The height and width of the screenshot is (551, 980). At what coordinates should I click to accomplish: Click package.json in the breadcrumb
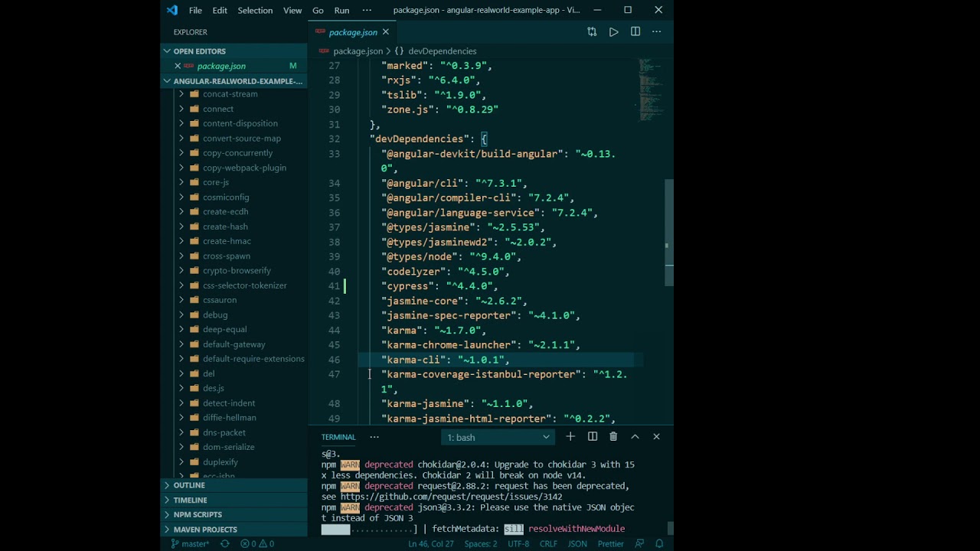(358, 51)
